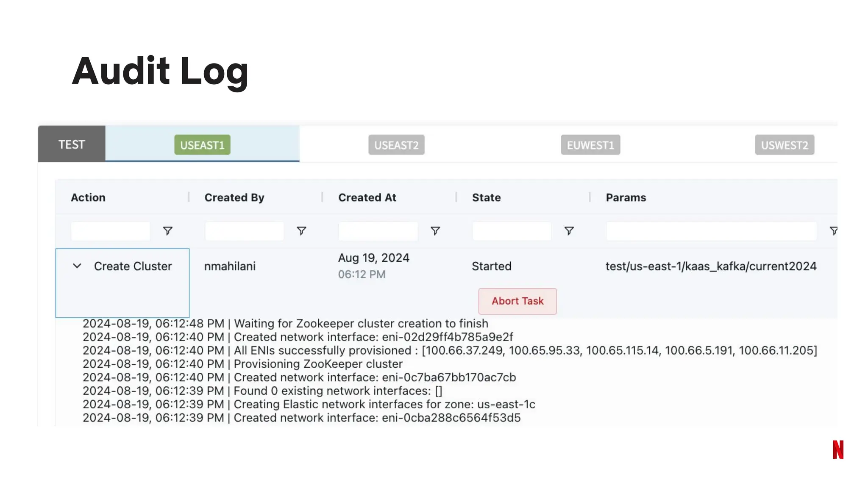This screenshot has height=488, width=868.
Task: Click the eni-0cba288c6564f53d5 log line
Action: [302, 418]
